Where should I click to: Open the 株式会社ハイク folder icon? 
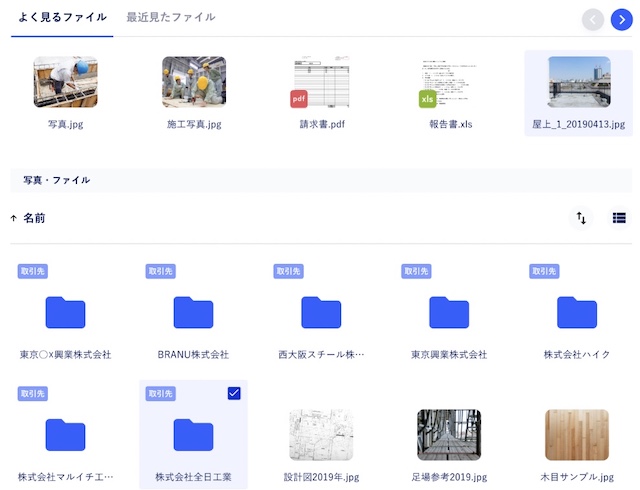pyautogui.click(x=577, y=313)
